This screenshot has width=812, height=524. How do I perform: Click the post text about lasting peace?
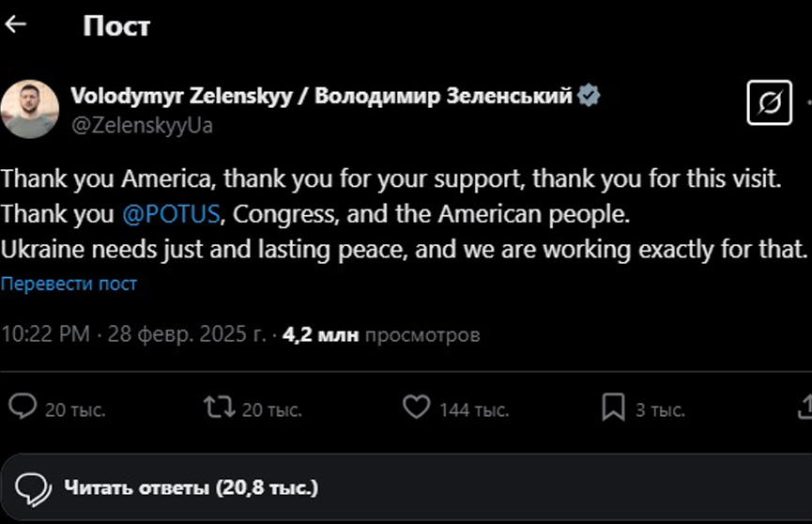[404, 250]
